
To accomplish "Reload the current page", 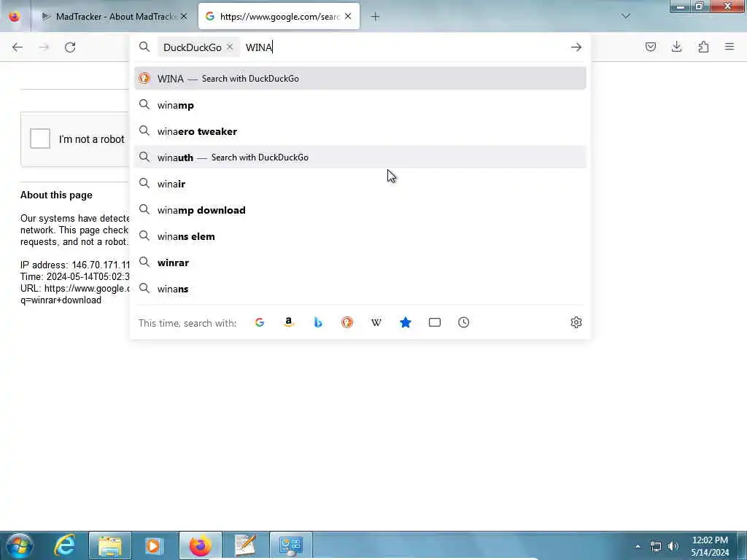I will (70, 47).
